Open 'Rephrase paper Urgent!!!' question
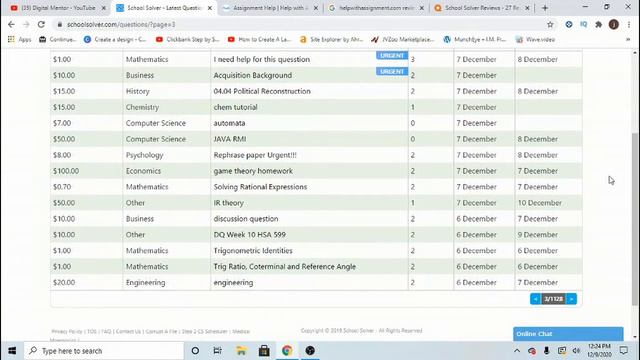640x360 pixels. click(x=255, y=155)
